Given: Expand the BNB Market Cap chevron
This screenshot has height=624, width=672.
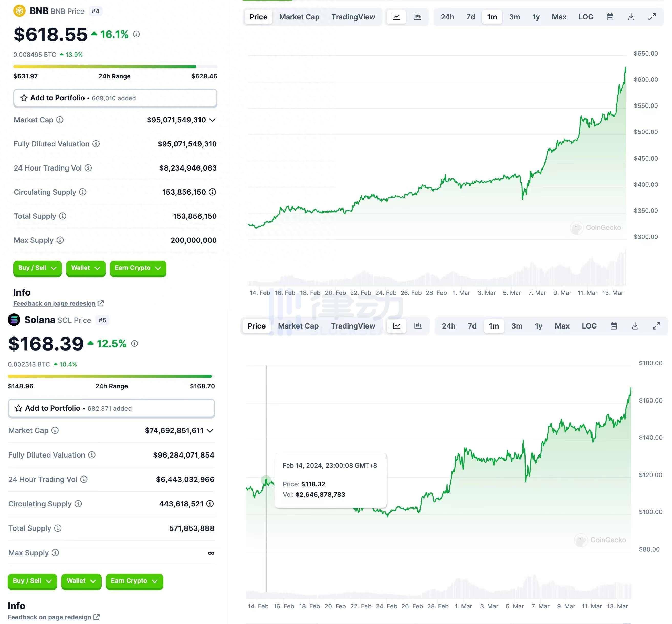Looking at the screenshot, I should tap(212, 120).
